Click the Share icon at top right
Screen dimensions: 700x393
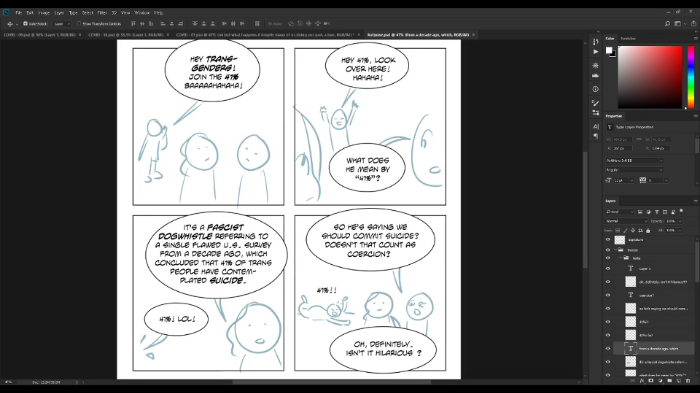pyautogui.click(x=694, y=24)
